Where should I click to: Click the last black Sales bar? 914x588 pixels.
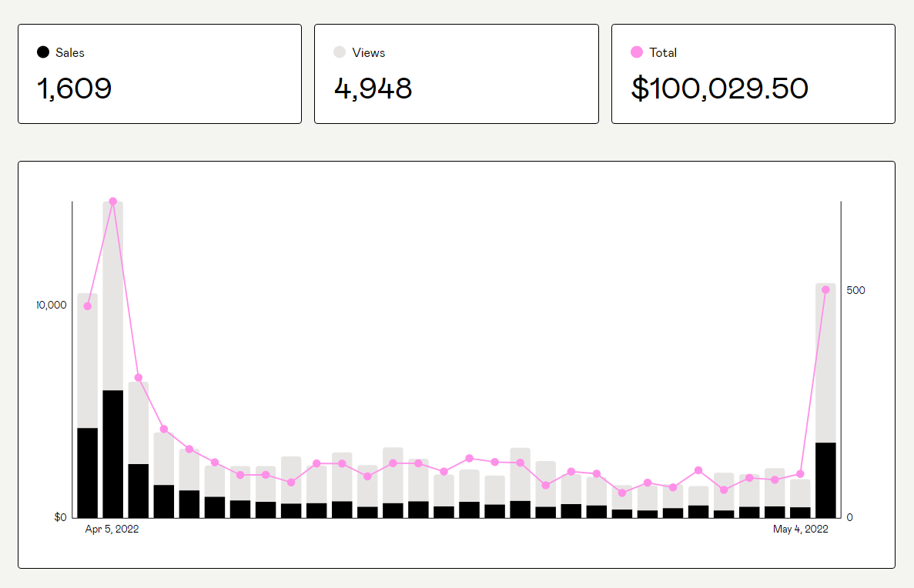tap(825, 480)
